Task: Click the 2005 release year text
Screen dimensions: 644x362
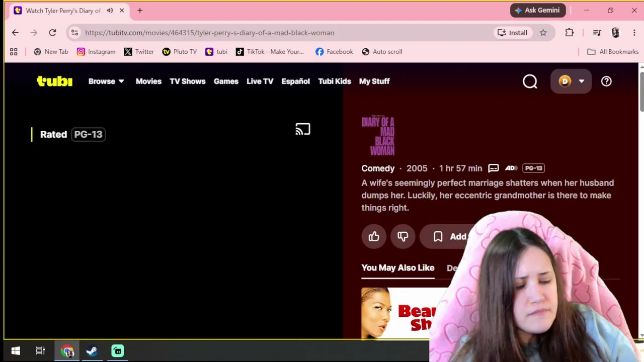Action: 417,168
